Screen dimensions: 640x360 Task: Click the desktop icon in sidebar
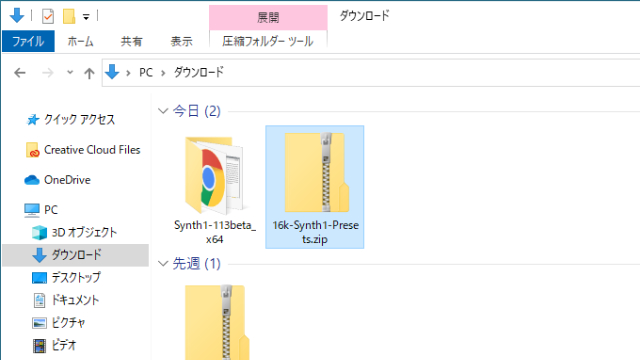coord(39,278)
